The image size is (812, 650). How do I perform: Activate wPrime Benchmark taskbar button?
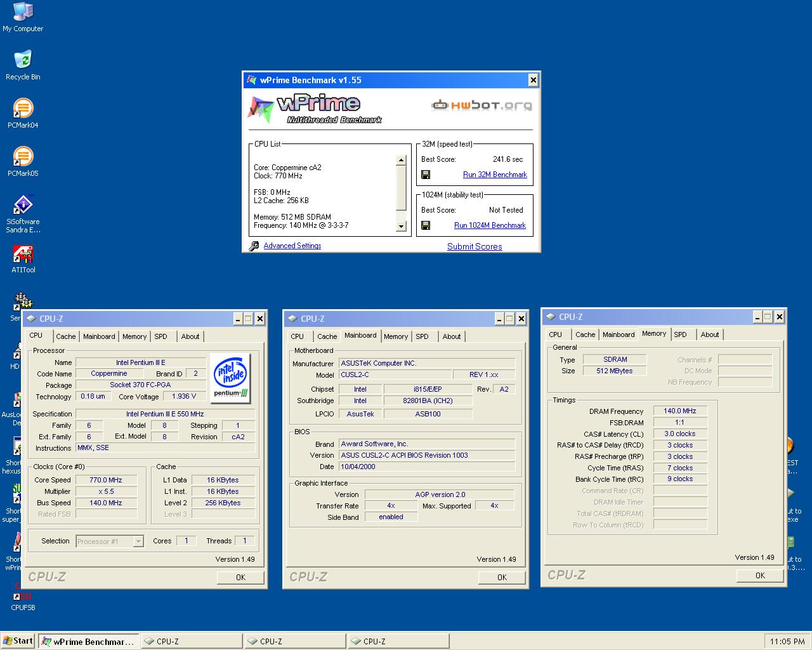pyautogui.click(x=89, y=641)
